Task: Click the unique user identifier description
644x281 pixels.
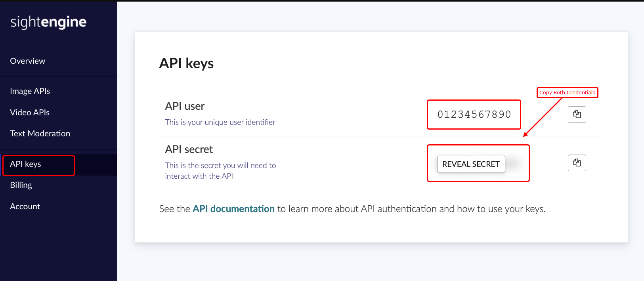Action: pyautogui.click(x=220, y=122)
